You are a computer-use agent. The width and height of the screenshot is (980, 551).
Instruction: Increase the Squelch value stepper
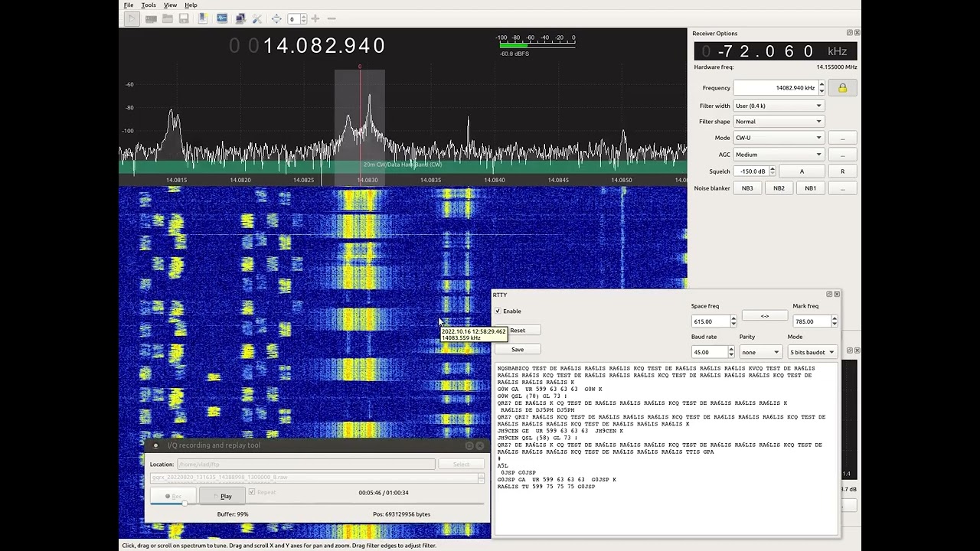pos(772,168)
